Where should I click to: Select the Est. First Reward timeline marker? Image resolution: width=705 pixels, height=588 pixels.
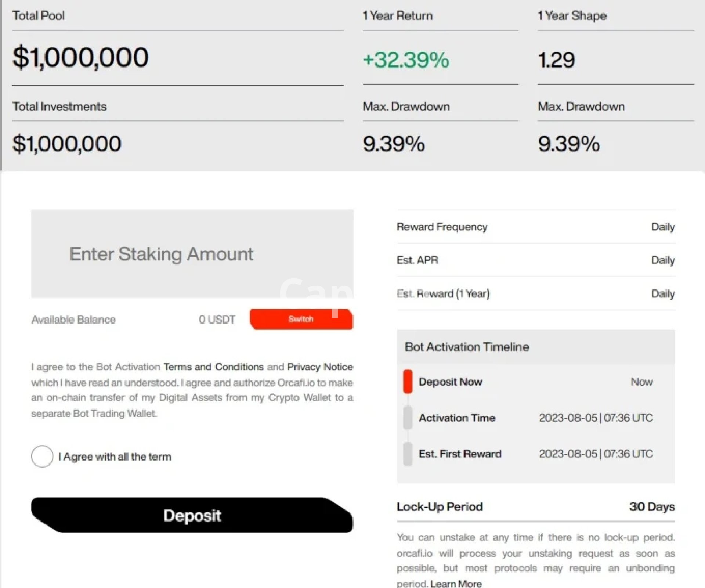click(x=408, y=454)
